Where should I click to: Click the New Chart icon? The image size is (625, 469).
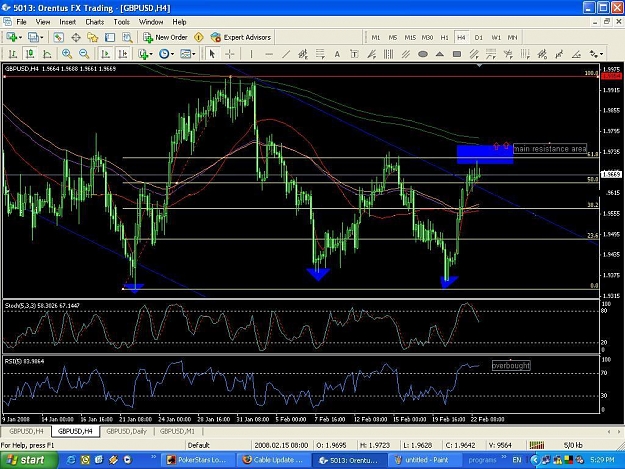pos(11,37)
